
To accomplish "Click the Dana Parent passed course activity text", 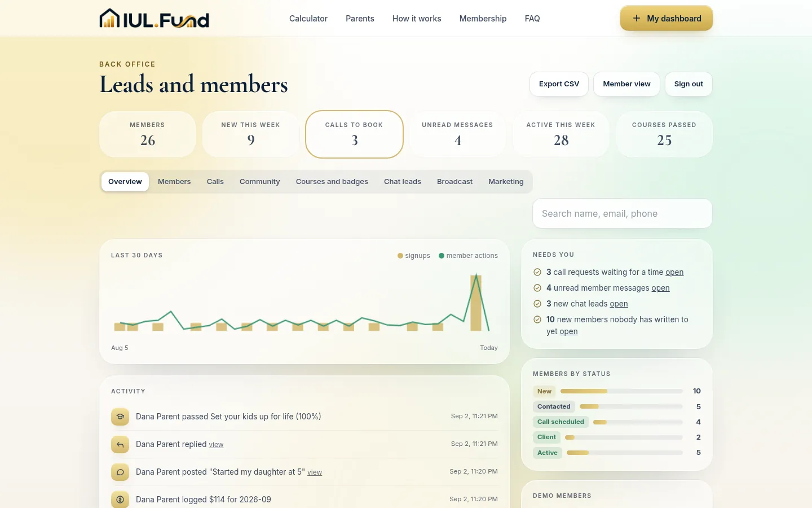I will (228, 417).
